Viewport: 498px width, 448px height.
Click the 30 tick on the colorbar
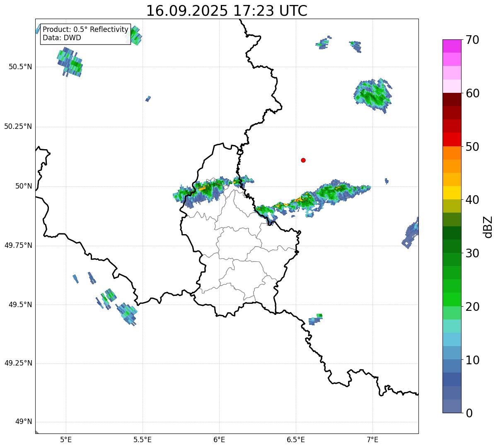(472, 253)
